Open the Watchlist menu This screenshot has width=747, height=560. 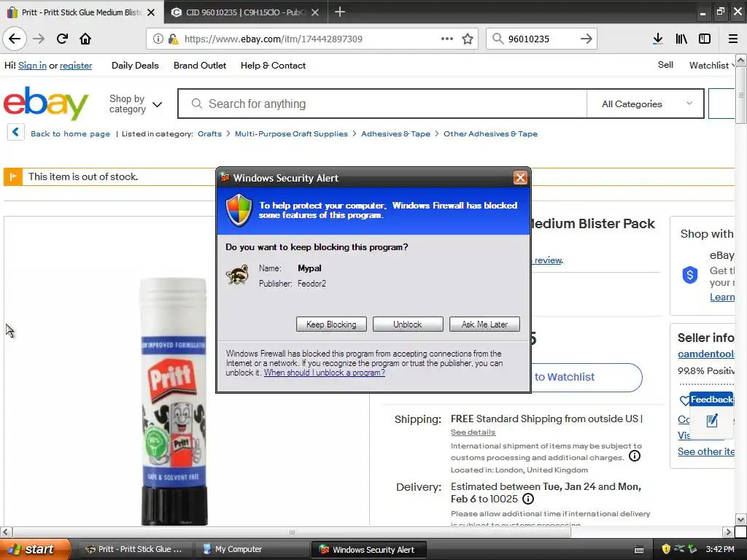[x=711, y=65]
